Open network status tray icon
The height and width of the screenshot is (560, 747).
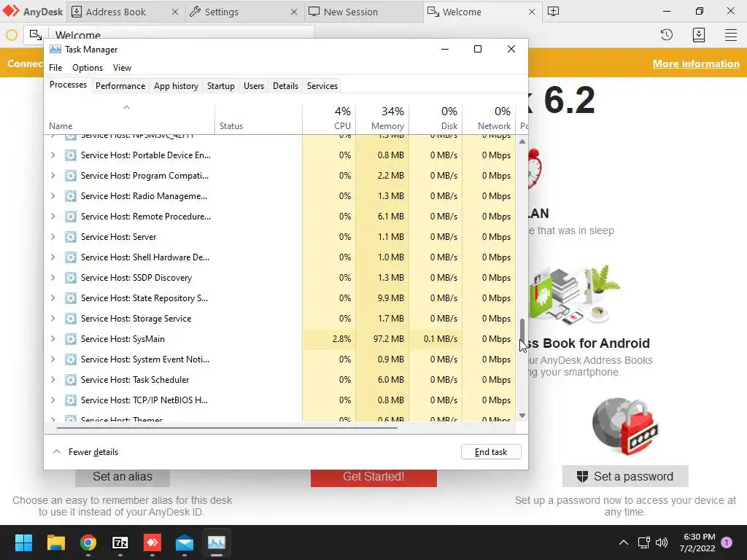pos(643,542)
